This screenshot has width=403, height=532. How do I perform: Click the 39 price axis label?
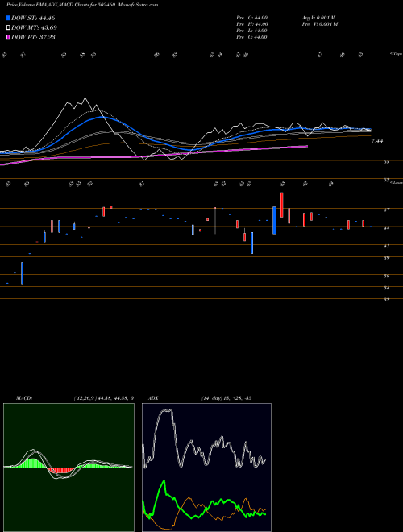point(386,258)
